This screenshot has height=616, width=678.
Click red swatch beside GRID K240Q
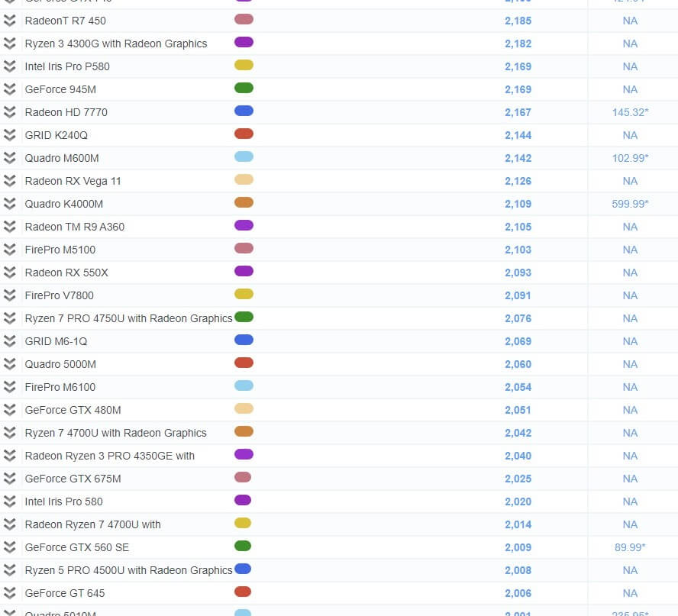point(244,134)
